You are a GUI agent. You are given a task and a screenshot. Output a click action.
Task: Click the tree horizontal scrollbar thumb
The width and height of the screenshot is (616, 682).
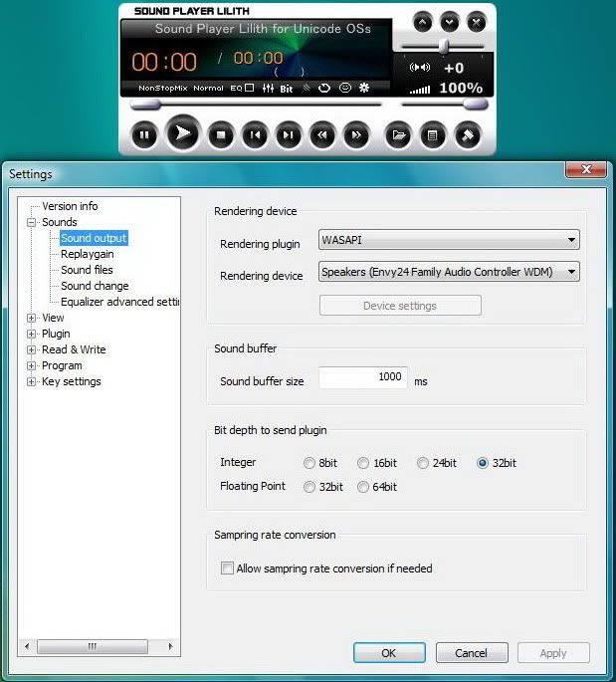pyautogui.click(x=93, y=646)
